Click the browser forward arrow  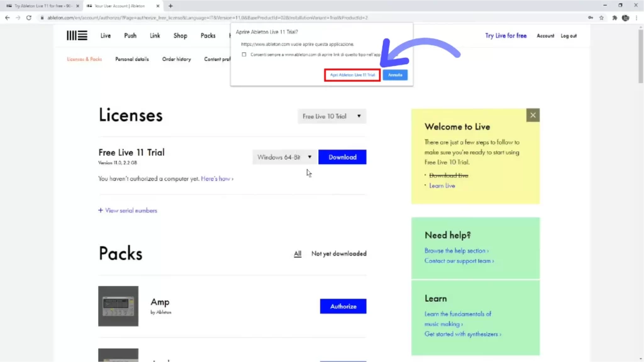[18, 18]
